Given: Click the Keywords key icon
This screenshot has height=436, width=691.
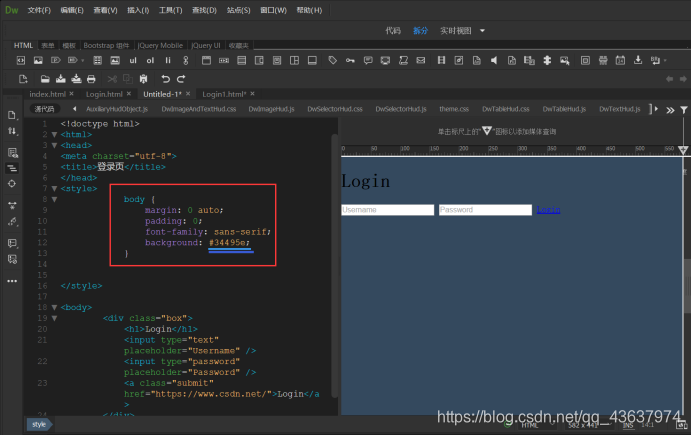Looking at the screenshot, I should click(x=350, y=60).
